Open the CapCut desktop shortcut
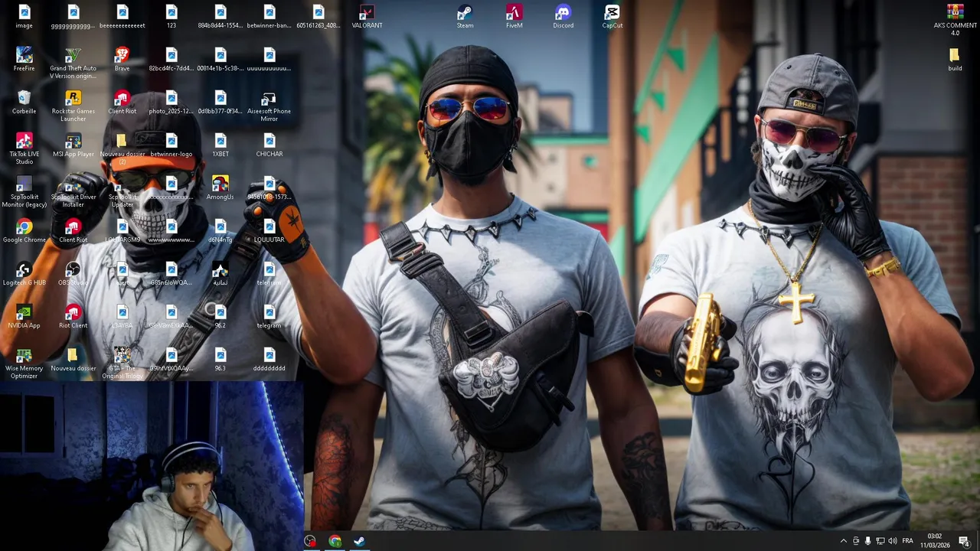Screen dimensions: 980x551 pyautogui.click(x=612, y=17)
